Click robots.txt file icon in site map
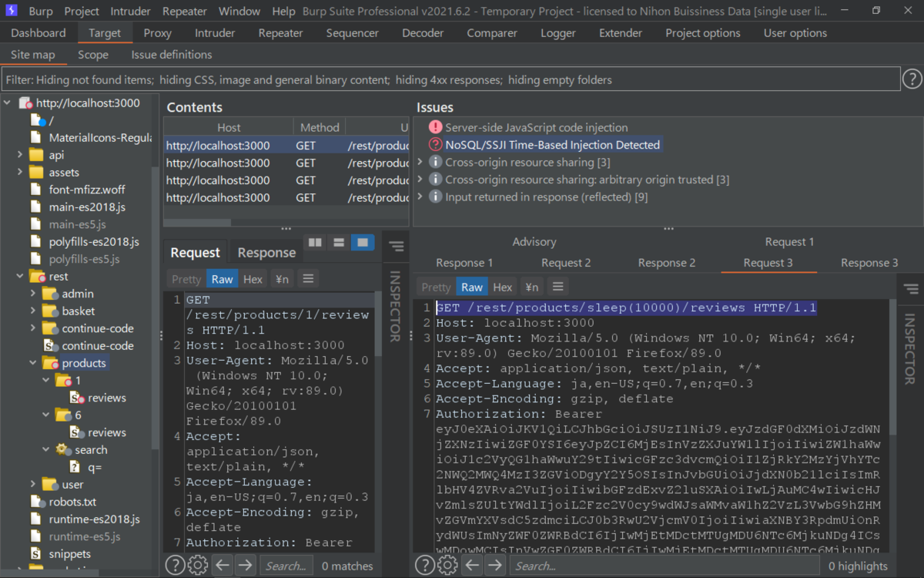This screenshot has height=578, width=924. (36, 501)
